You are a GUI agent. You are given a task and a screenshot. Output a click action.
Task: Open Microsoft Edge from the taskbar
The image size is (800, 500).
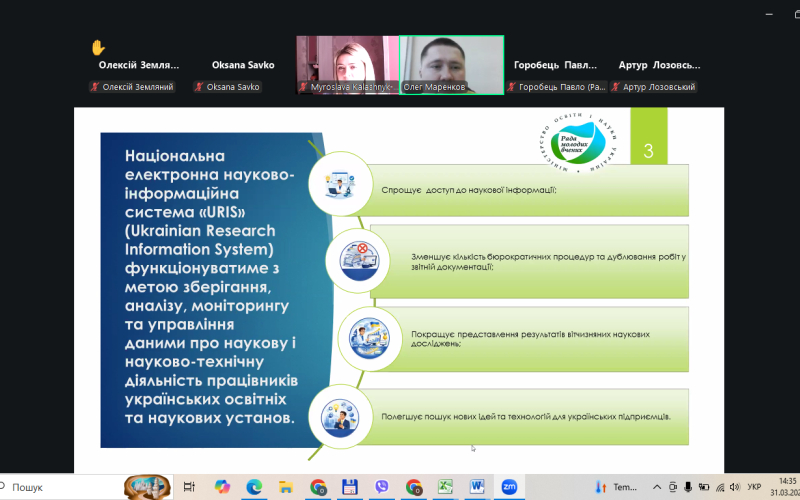[x=254, y=487]
